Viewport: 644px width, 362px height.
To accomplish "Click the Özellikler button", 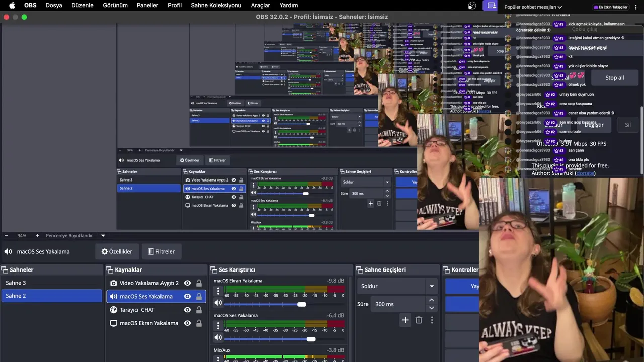I will coord(117,252).
